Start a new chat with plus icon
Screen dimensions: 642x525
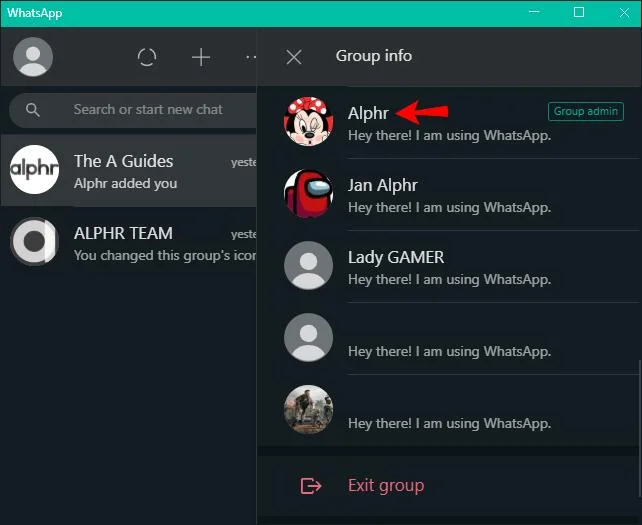201,57
